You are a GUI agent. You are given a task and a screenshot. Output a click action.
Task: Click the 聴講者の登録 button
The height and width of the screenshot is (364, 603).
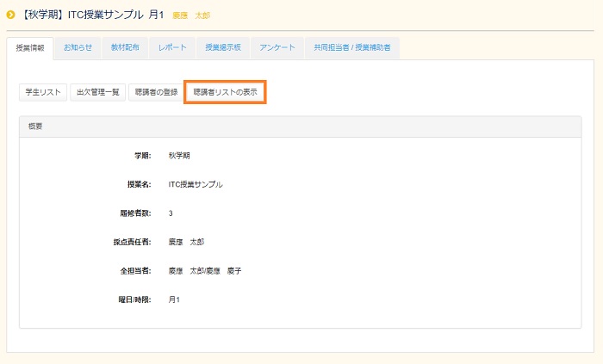[x=155, y=92]
